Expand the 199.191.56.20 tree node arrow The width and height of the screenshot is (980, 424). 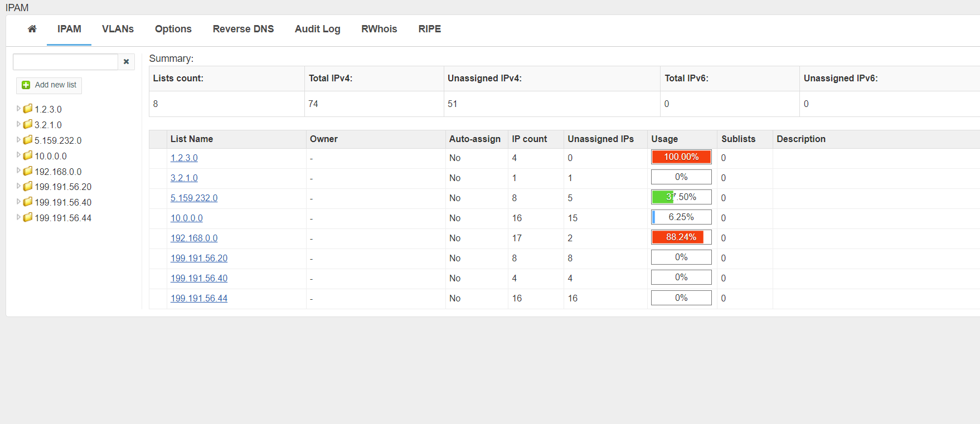[18, 186]
